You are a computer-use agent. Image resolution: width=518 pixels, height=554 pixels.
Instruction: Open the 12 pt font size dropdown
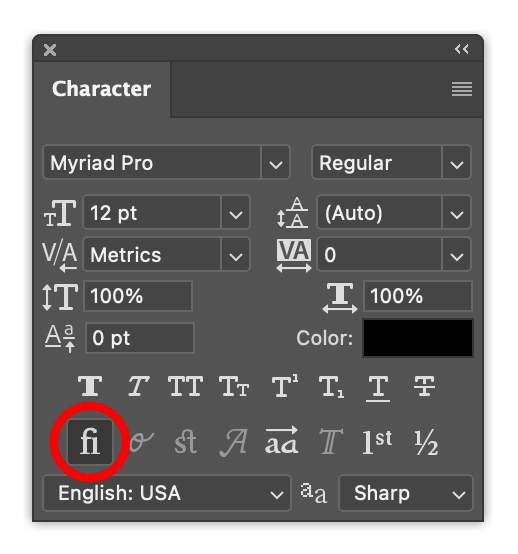pyautogui.click(x=235, y=213)
